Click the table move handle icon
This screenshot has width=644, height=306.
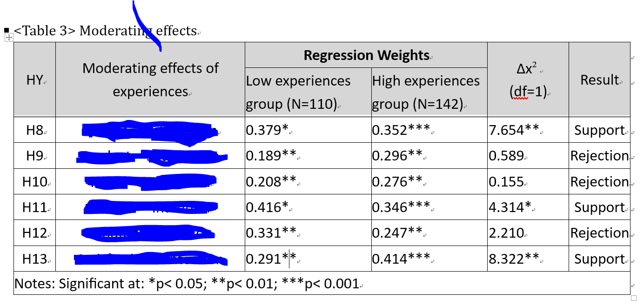point(9,38)
